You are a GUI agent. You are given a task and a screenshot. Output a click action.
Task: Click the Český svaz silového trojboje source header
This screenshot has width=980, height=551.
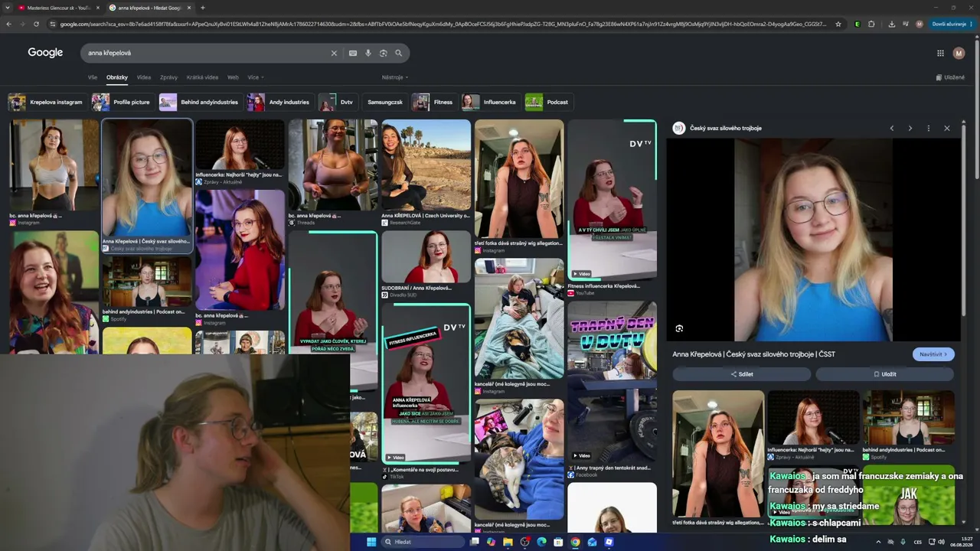[x=717, y=128]
